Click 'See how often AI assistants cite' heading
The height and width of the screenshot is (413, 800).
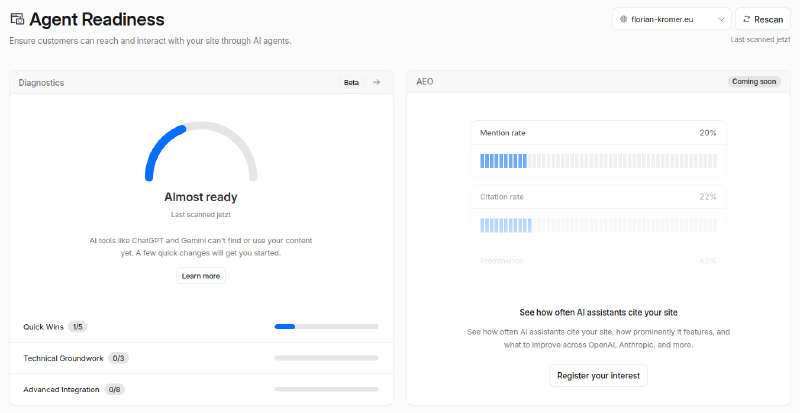pos(598,312)
